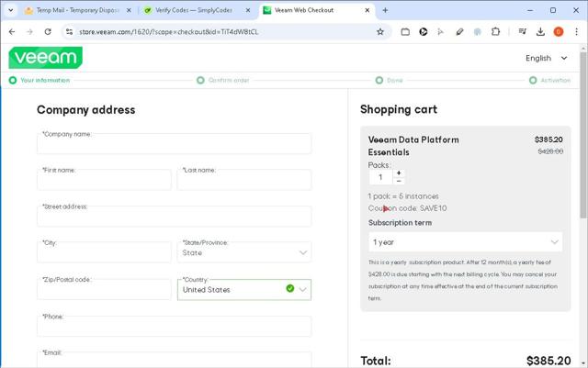Click the $385.20 product price
Screen dimensions: 588x368
(x=548, y=139)
